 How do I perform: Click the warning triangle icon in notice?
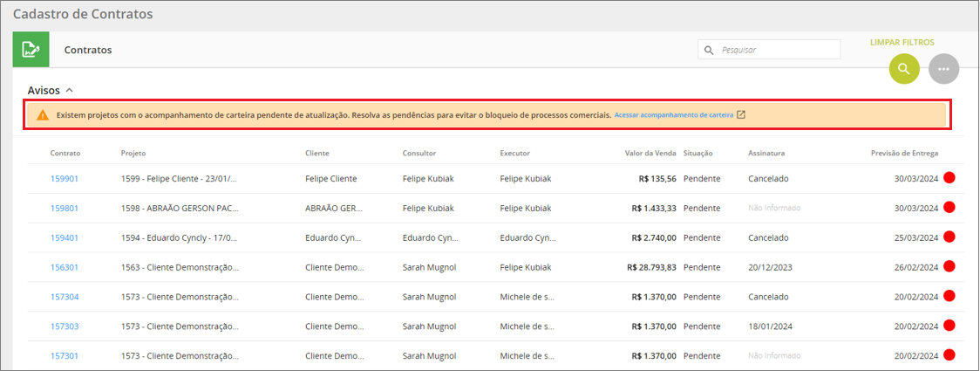[x=42, y=115]
